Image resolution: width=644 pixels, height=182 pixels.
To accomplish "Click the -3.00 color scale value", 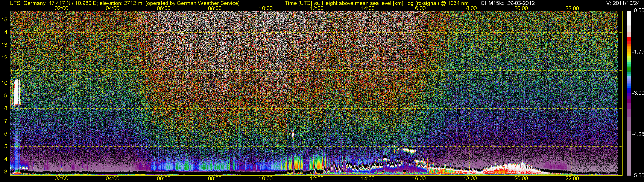I will (x=638, y=93).
